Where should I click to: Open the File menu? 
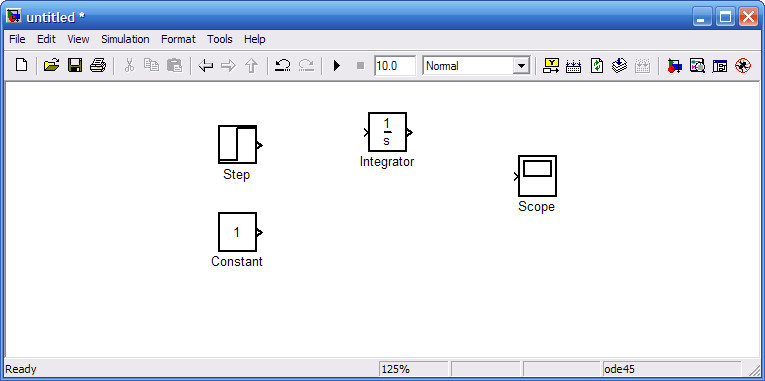(x=17, y=39)
